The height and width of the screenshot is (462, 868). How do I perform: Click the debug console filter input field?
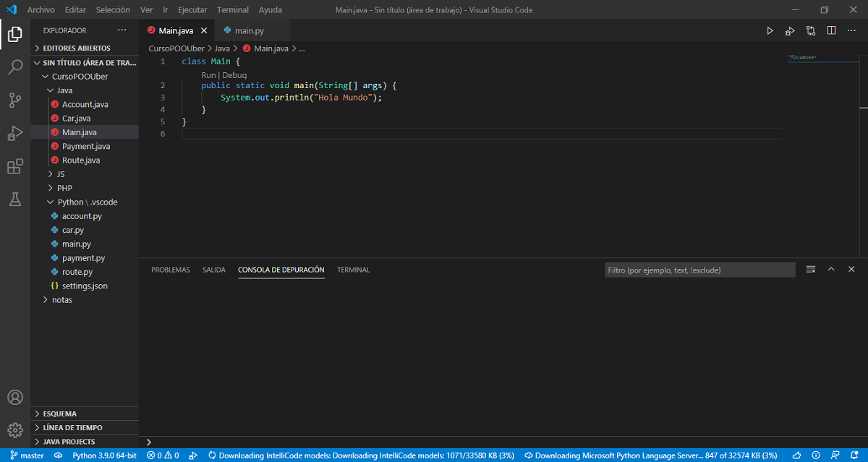click(699, 270)
